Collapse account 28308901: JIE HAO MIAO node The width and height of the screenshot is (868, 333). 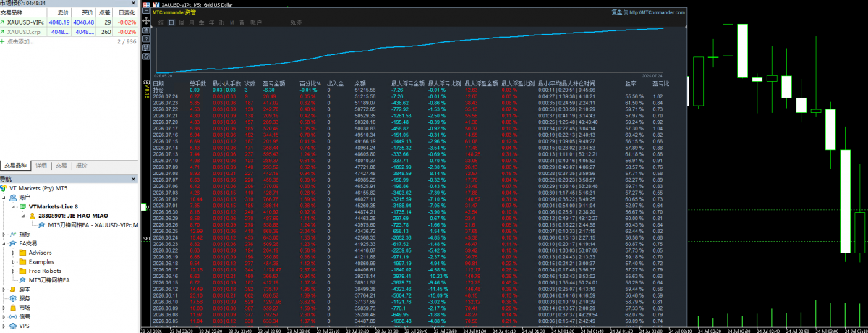click(22, 216)
